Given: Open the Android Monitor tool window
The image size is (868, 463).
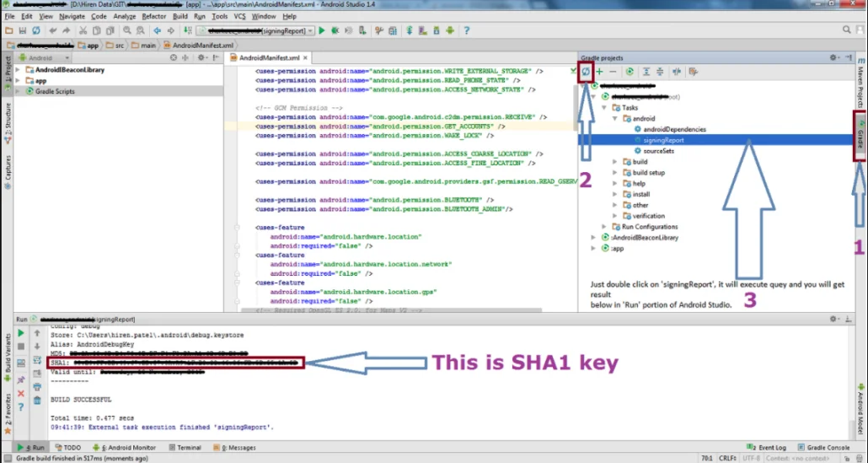Looking at the screenshot, I should [x=125, y=448].
